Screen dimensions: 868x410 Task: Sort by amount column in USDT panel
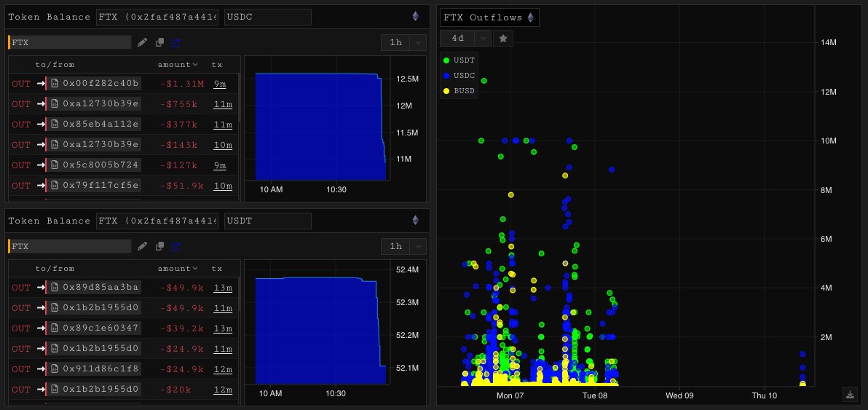click(x=178, y=268)
